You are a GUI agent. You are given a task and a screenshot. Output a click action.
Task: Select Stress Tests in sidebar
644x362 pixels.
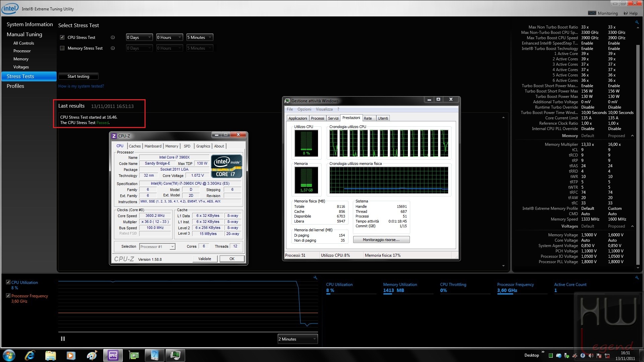click(x=29, y=76)
